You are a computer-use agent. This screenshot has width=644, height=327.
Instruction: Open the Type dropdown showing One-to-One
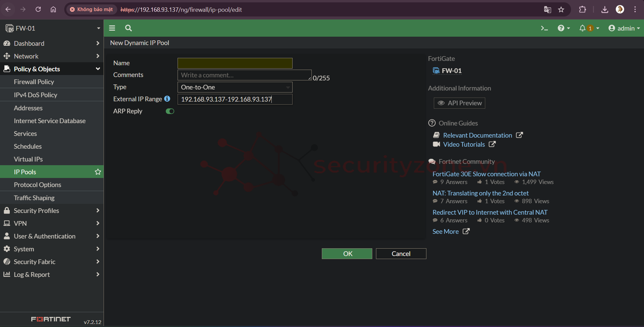pos(235,87)
